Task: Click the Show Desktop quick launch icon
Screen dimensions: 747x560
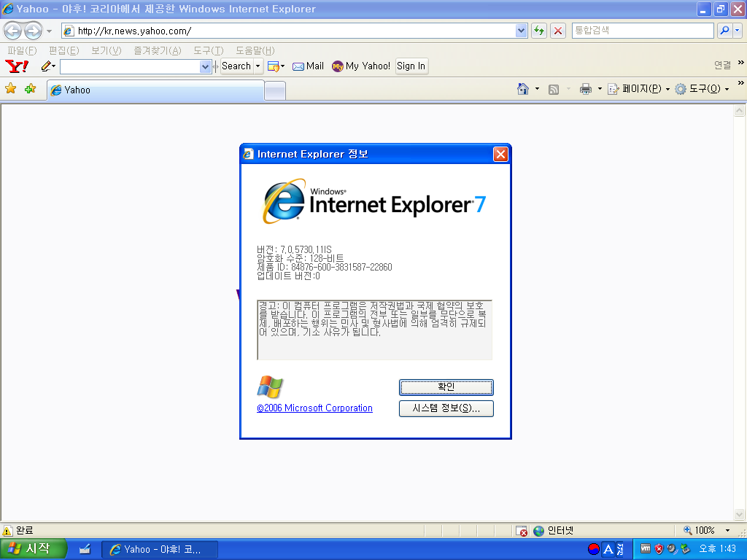Action: coord(85,549)
